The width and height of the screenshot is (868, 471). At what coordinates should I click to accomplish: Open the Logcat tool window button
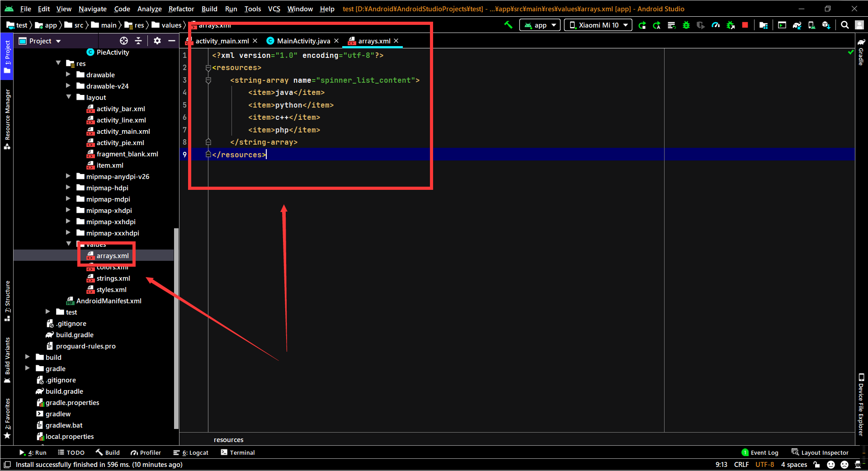pos(191,452)
